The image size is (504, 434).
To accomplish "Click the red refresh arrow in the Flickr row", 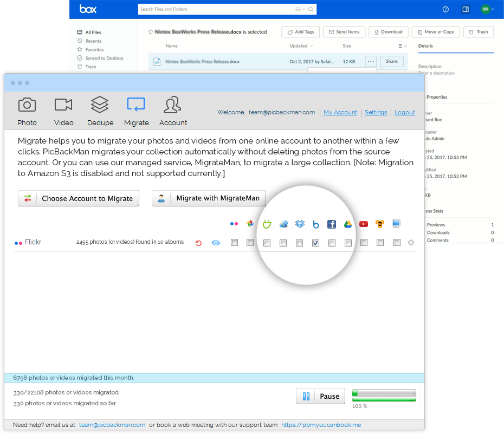I will point(199,243).
